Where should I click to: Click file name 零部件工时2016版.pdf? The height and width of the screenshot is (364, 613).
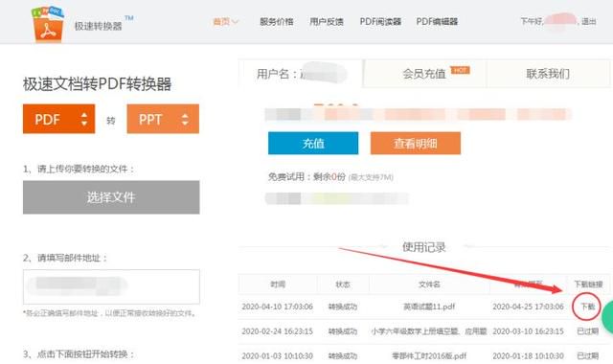pyautogui.click(x=429, y=355)
